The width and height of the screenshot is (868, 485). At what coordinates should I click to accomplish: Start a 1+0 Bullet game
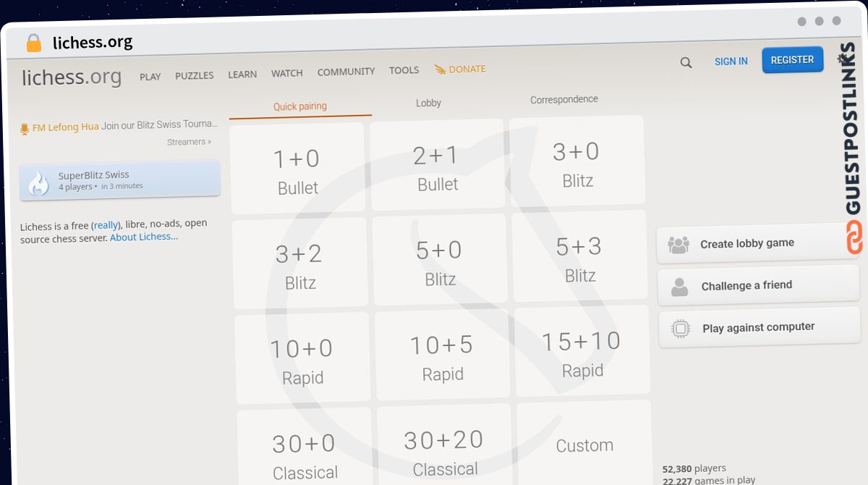coord(297,169)
